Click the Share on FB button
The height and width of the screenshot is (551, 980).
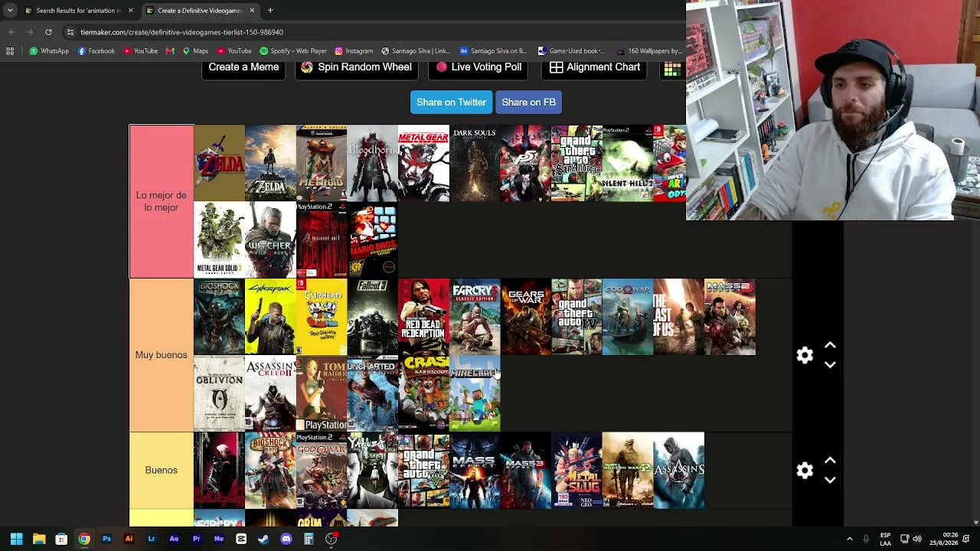point(528,102)
